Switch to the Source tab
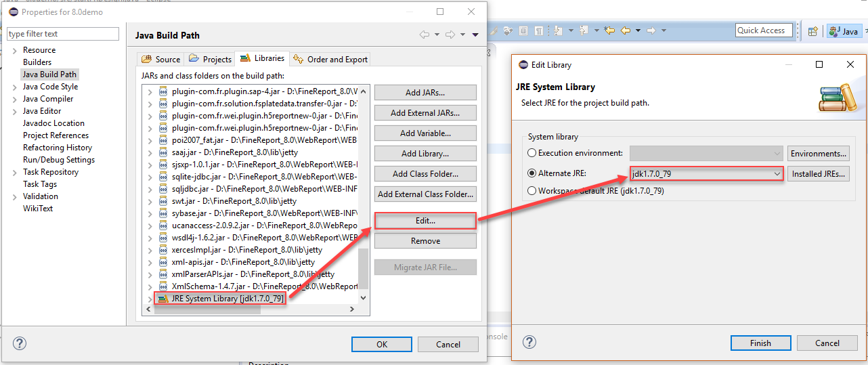 (160, 59)
